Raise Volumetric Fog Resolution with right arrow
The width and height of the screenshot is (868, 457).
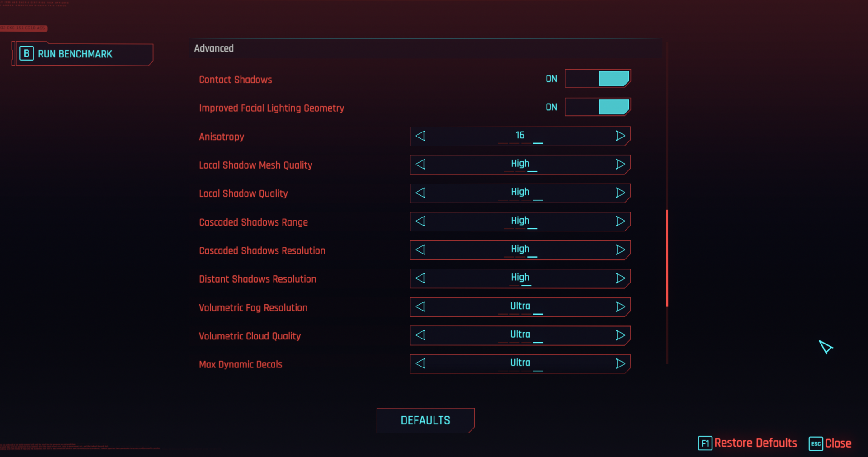620,307
